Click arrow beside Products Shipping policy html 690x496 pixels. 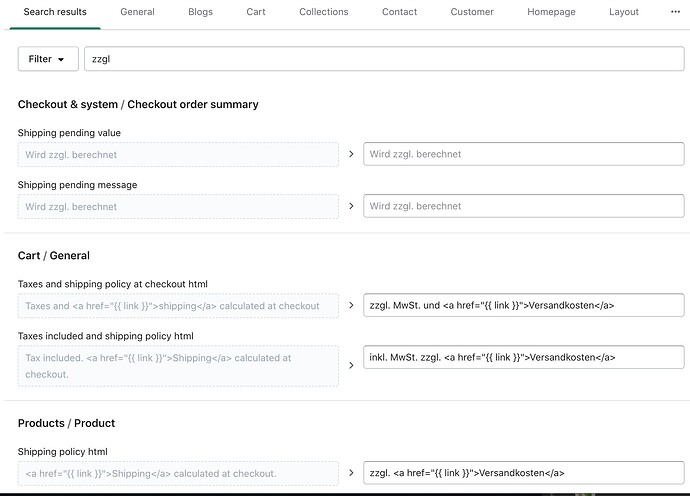point(351,473)
